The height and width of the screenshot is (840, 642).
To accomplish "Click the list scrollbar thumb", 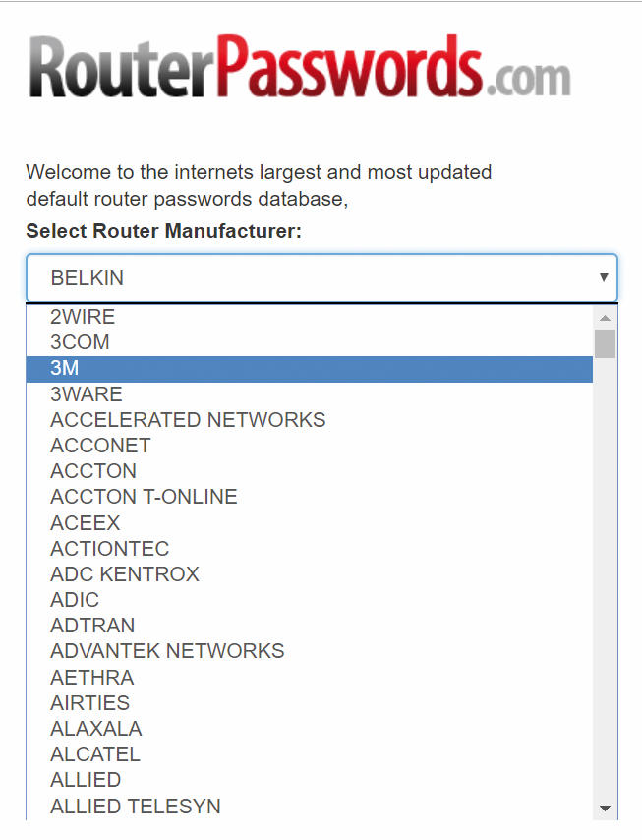I will point(605,344).
